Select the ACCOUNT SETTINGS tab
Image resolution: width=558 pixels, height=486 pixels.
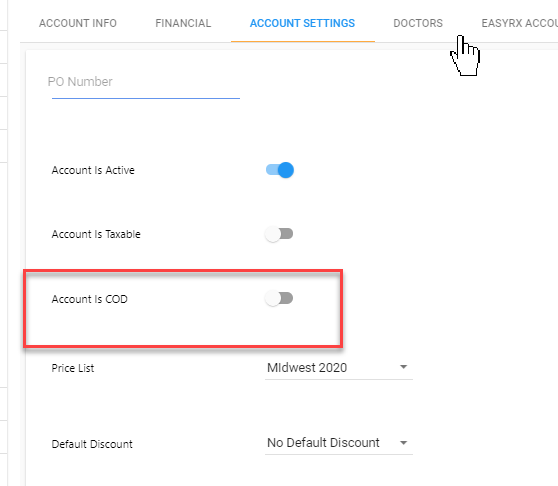[x=302, y=23]
